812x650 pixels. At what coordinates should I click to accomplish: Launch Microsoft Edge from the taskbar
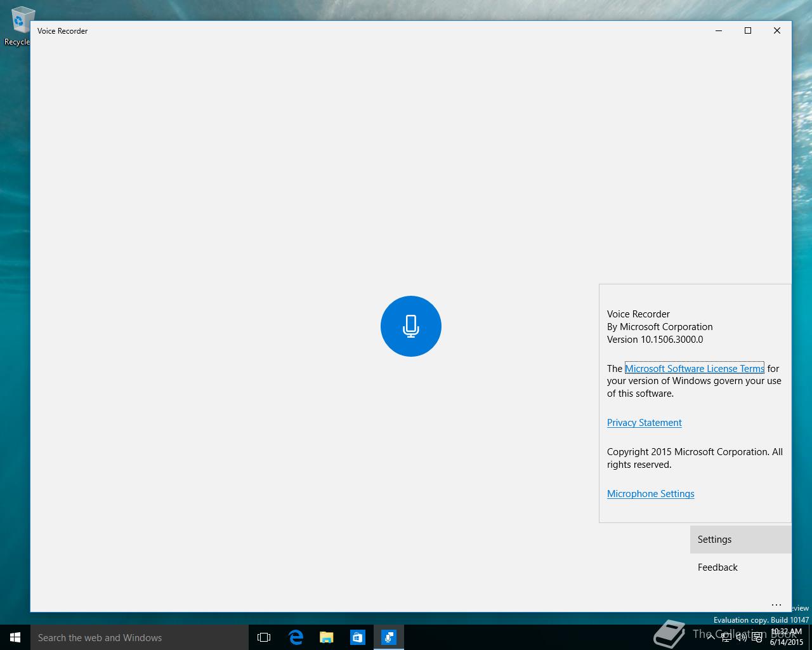pyautogui.click(x=296, y=637)
